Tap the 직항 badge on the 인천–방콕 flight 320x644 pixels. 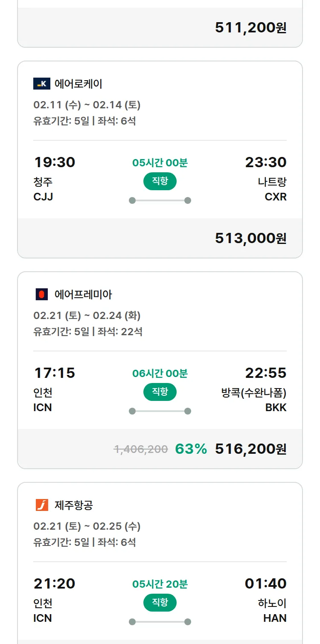click(160, 392)
